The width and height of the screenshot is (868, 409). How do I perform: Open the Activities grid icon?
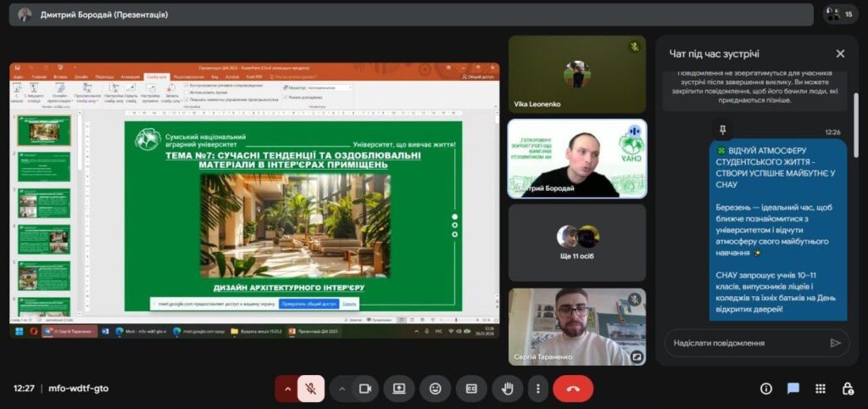[x=821, y=389]
